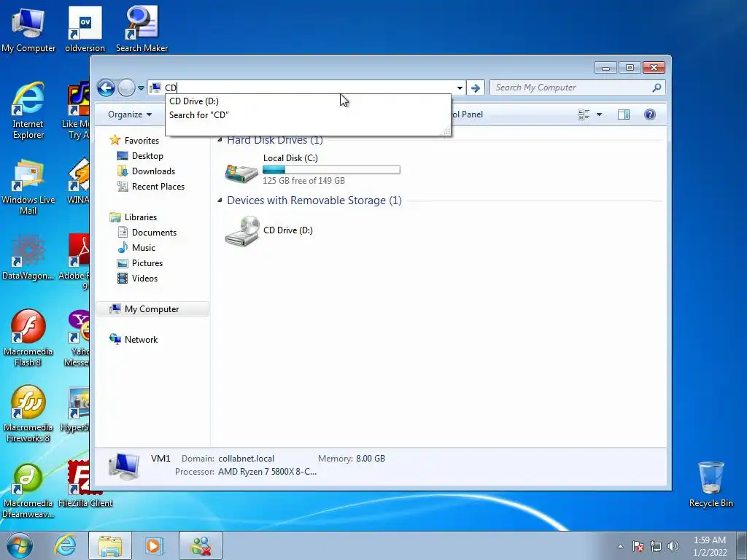The width and height of the screenshot is (747, 560).
Task: Click the search magnifier icon
Action: 657,87
